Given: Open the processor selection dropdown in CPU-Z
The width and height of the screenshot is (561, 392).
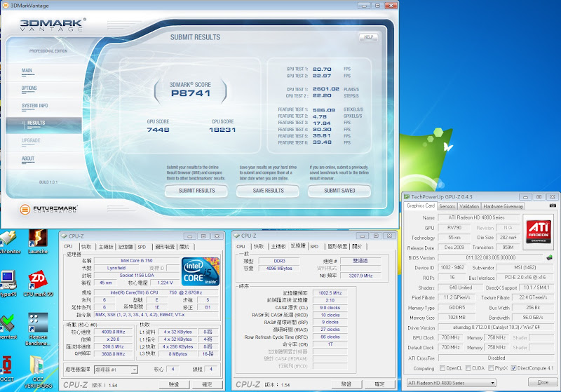Looking at the screenshot, I should coord(116,370).
